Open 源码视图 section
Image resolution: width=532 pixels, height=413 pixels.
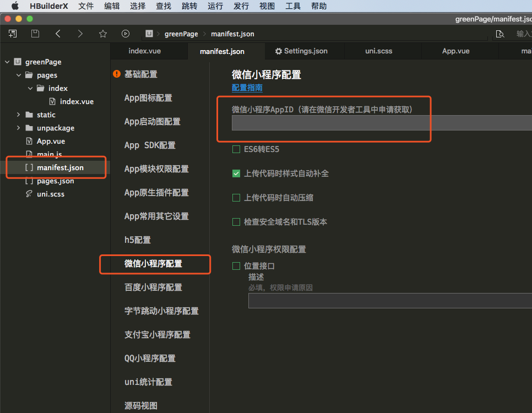pyautogui.click(x=141, y=405)
